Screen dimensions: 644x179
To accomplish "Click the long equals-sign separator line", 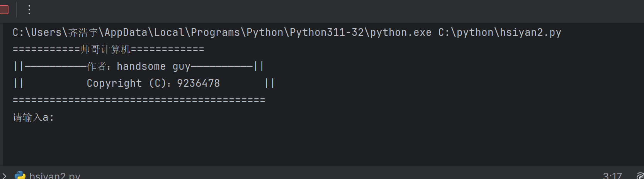I will point(139,100).
